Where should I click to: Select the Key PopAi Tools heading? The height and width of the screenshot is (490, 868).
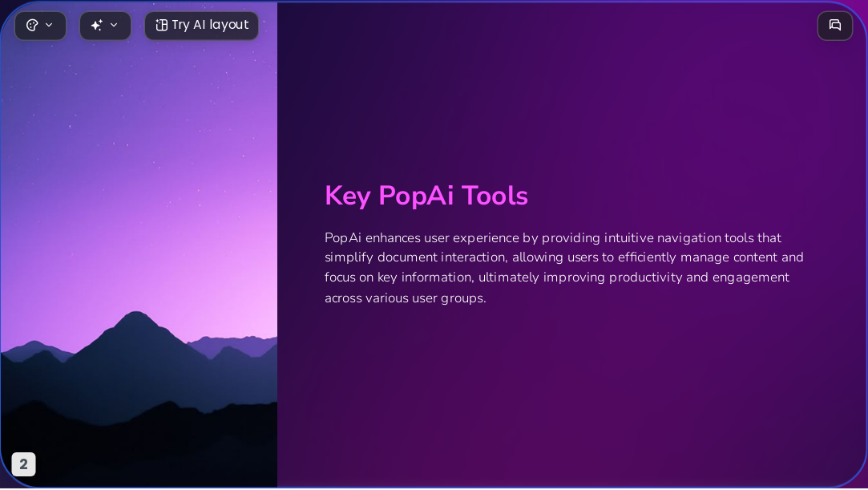point(426,196)
